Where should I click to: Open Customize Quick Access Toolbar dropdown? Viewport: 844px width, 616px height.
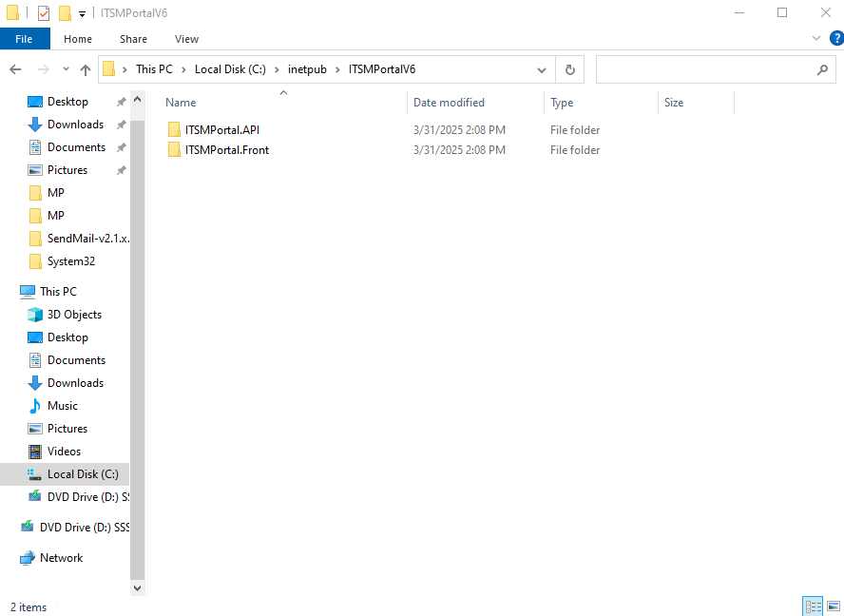coord(82,13)
